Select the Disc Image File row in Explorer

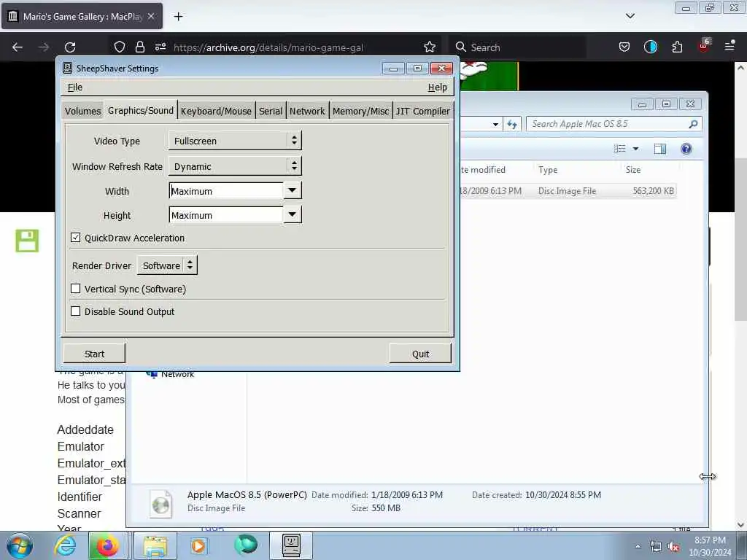(x=568, y=191)
